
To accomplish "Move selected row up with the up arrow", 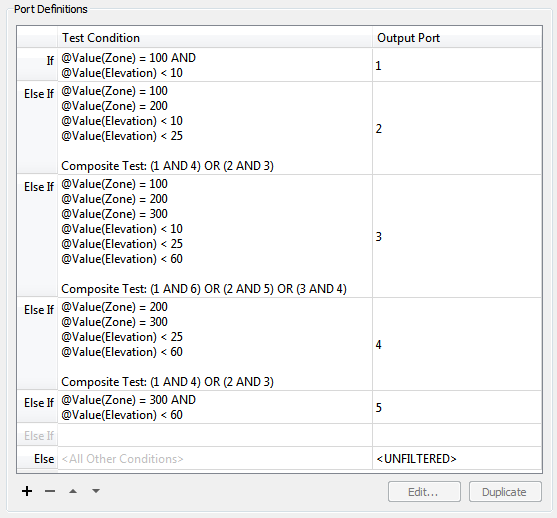I will tap(73, 491).
